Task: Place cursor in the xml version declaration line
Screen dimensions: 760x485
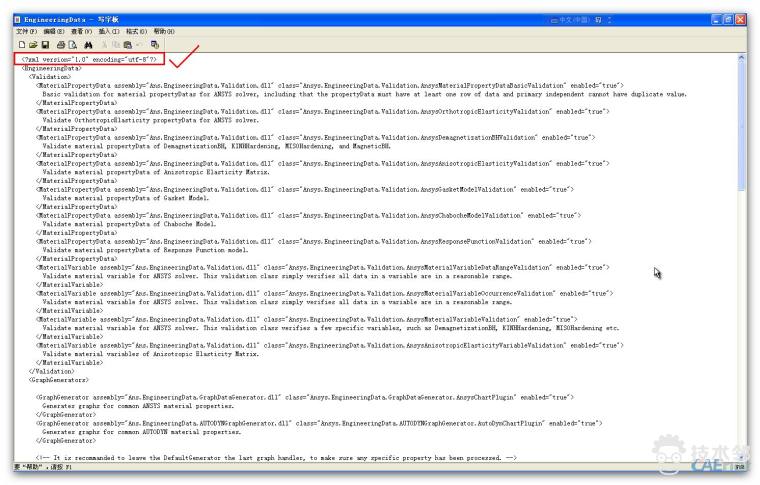Action: [90, 60]
